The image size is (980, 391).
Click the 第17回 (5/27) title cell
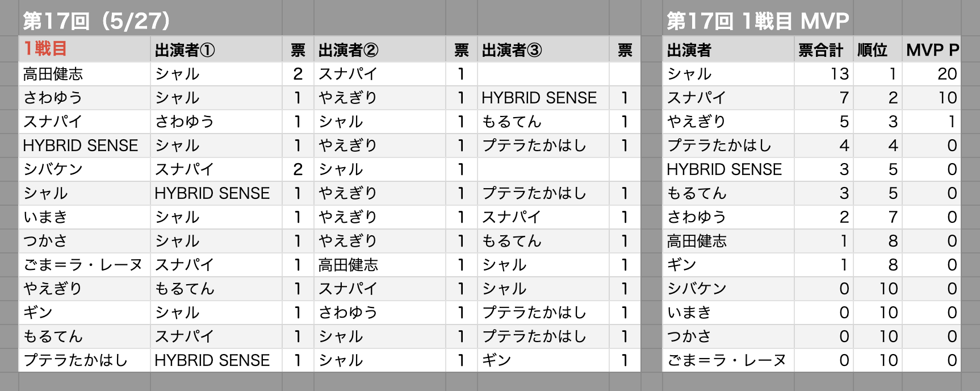click(97, 21)
